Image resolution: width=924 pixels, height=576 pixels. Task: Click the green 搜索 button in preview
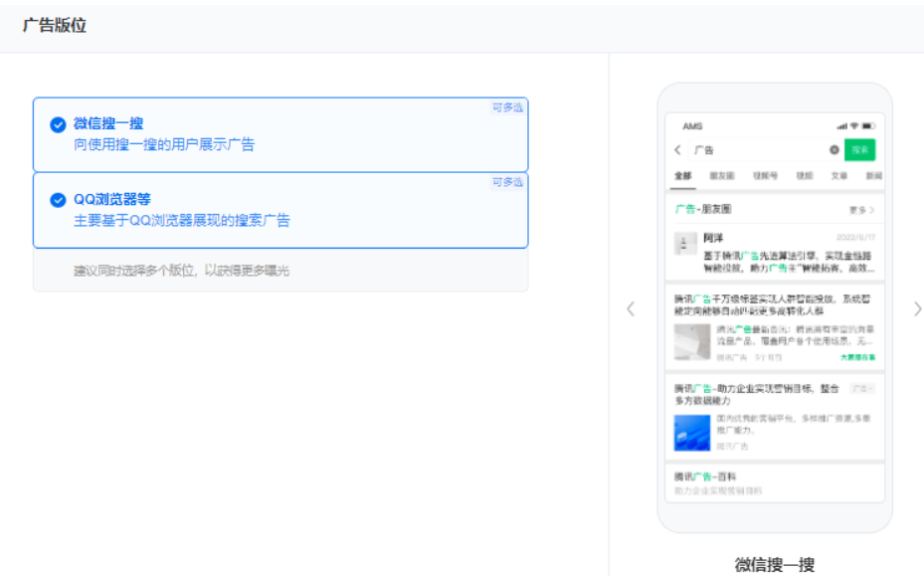(859, 150)
